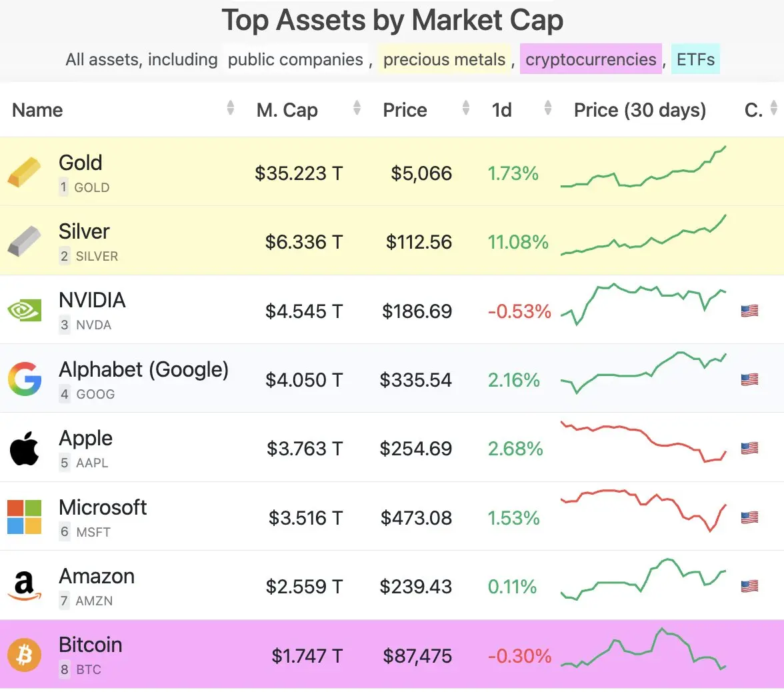Click the Silver bar icon

click(24, 241)
